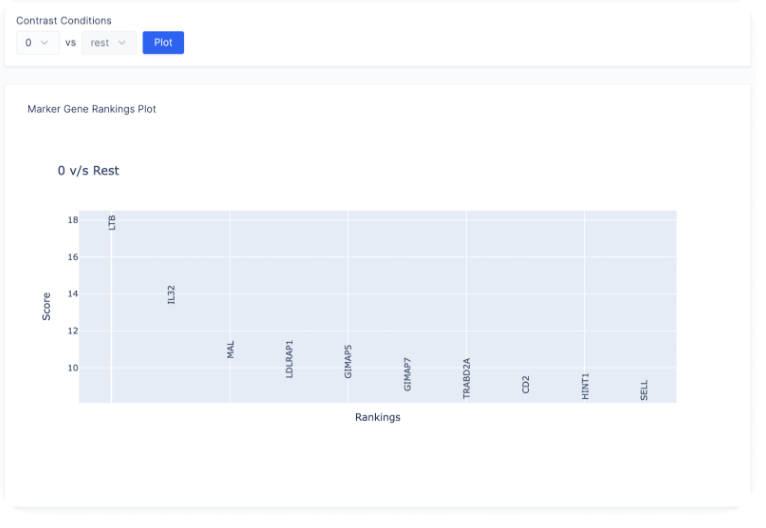Screen dimensions: 766x528
Task: Click the Rankings x-axis title
Action: [x=378, y=417]
